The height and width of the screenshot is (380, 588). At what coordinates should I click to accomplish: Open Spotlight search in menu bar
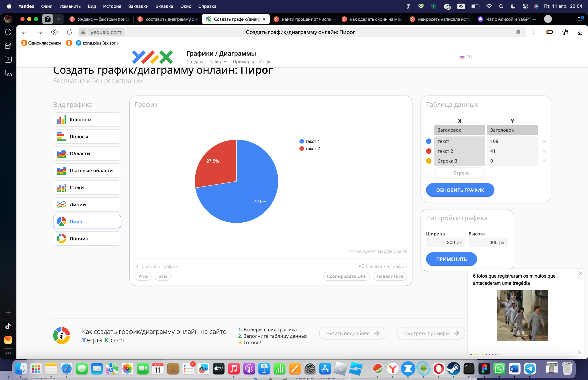coord(501,6)
